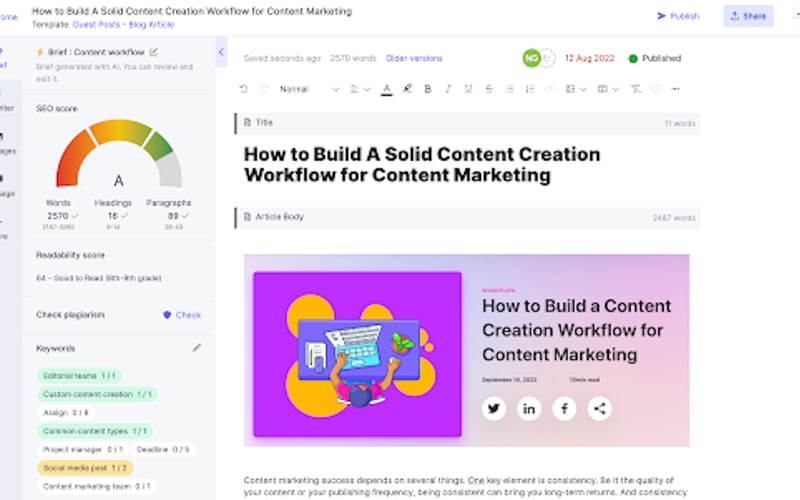The image size is (800, 500).
Task: Select the Social media post keyword
Action: 85,468
